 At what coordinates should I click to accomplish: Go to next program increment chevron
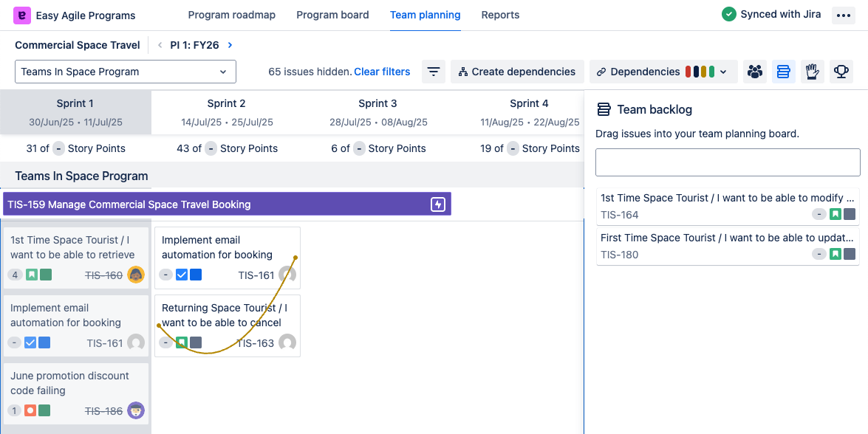230,45
